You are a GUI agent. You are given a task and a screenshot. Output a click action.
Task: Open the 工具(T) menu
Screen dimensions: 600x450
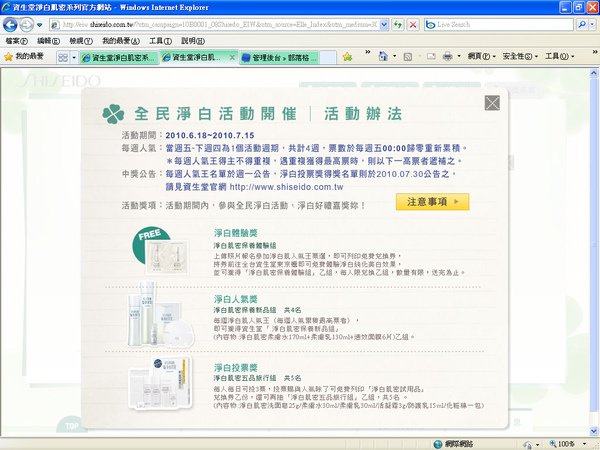tap(160, 41)
